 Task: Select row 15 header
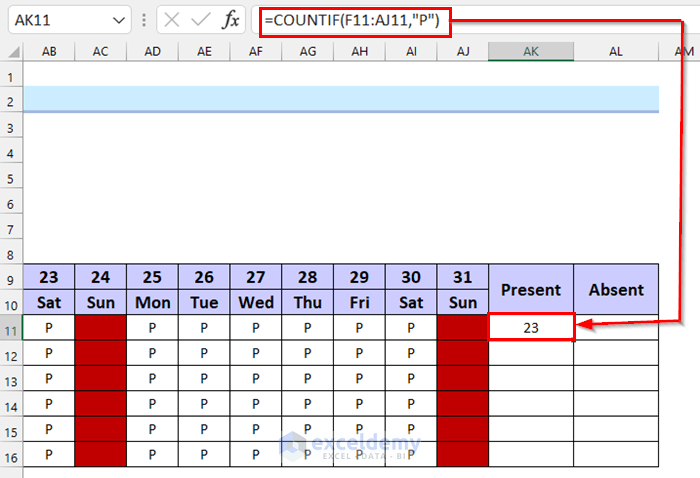point(11,432)
